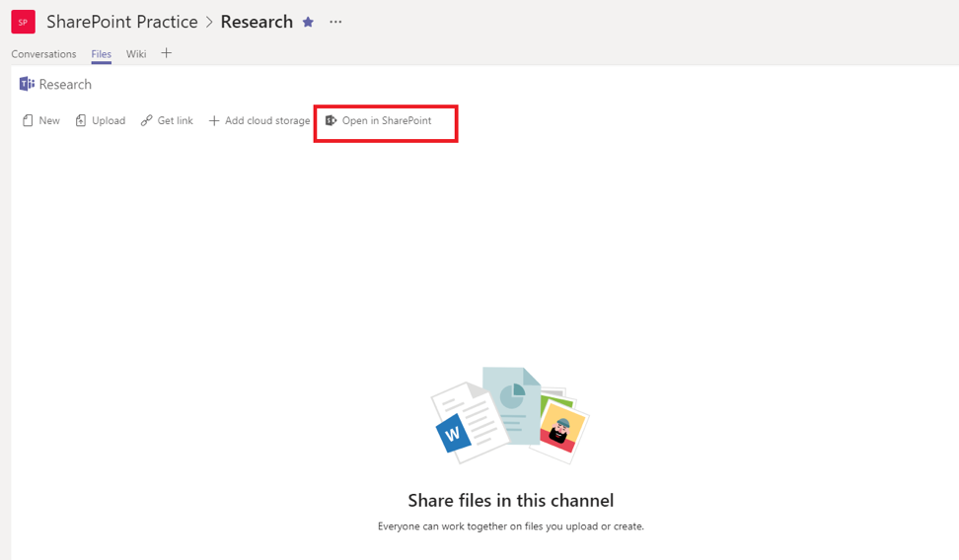Add a new tab with plus icon
The width and height of the screenshot is (959, 560).
pyautogui.click(x=166, y=53)
